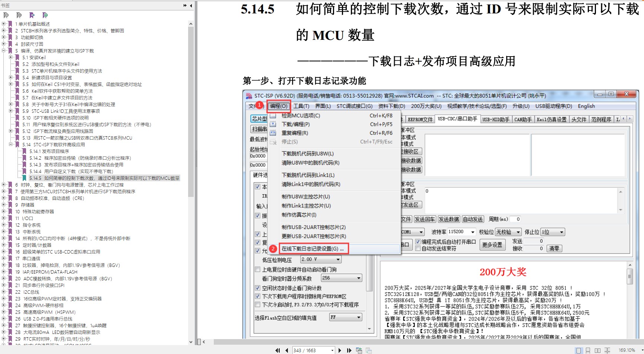The height and width of the screenshot is (354, 644).
Task: Switch to two-page facing layout
Action: (x=598, y=350)
